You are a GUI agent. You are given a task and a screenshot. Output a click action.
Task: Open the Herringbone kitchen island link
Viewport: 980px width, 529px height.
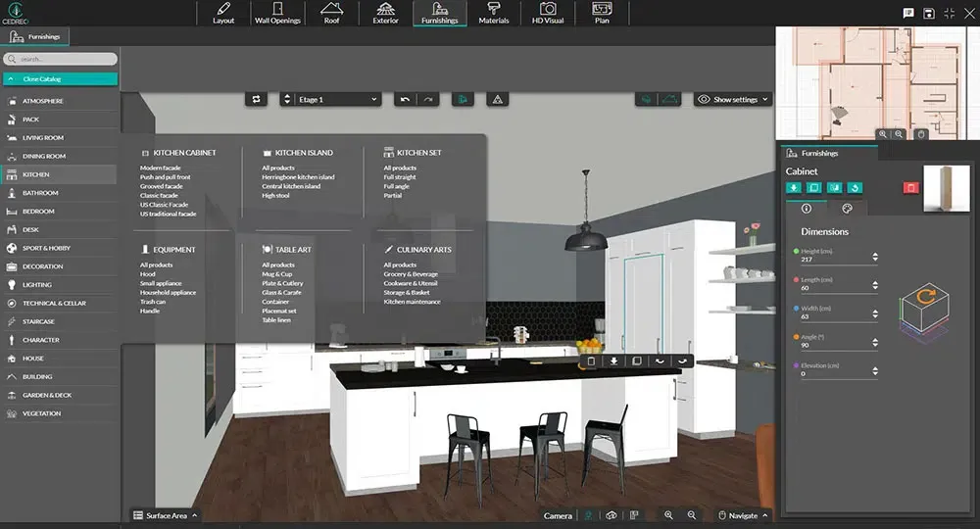coord(298,177)
